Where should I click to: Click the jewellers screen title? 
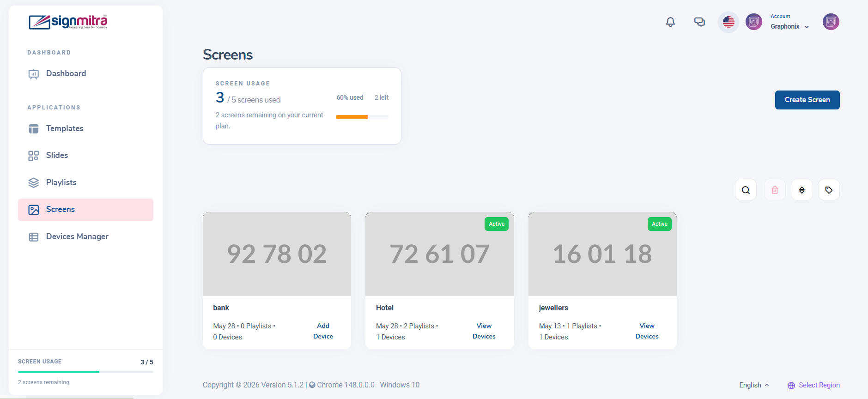point(553,308)
